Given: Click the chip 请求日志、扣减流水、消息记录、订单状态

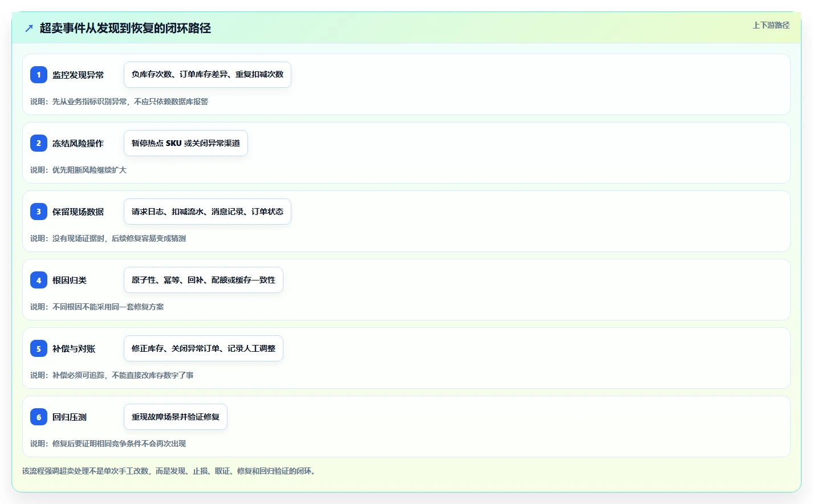Looking at the screenshot, I should 208,212.
